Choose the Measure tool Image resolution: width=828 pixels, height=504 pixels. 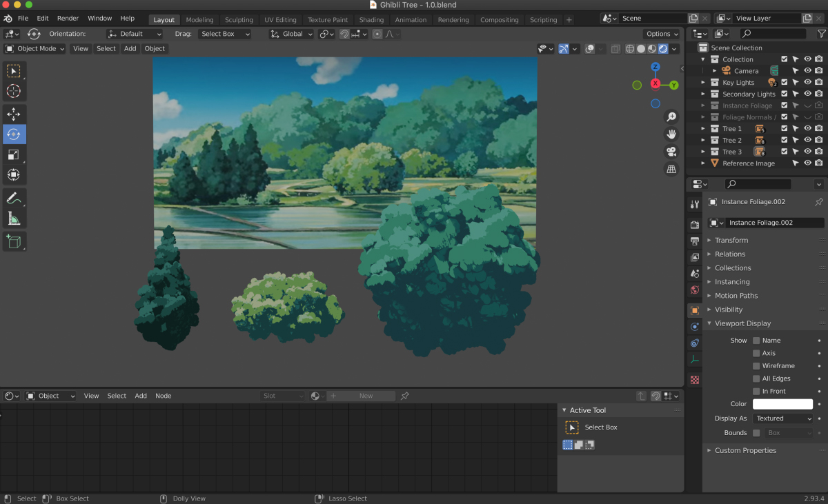[14, 219]
